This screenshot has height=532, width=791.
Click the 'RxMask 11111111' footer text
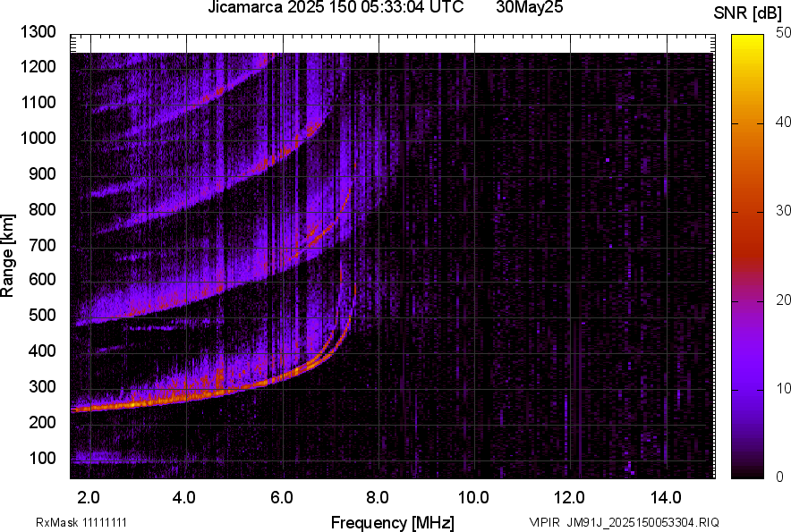tap(81, 522)
